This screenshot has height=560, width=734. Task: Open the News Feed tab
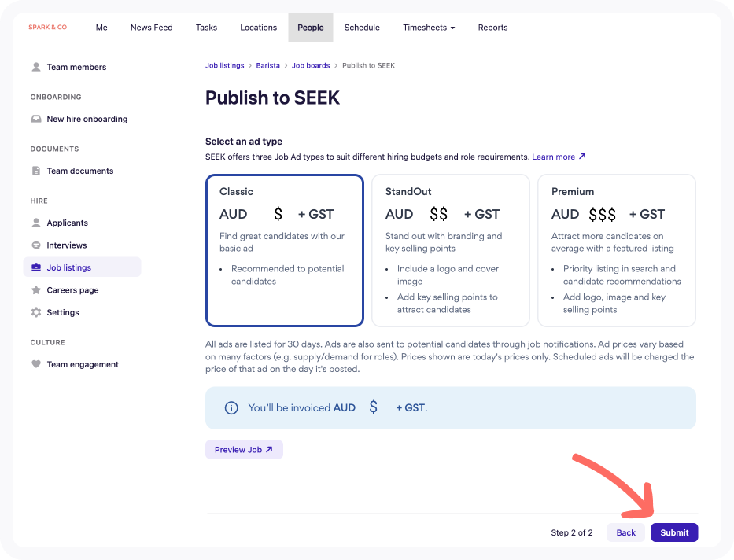click(152, 27)
